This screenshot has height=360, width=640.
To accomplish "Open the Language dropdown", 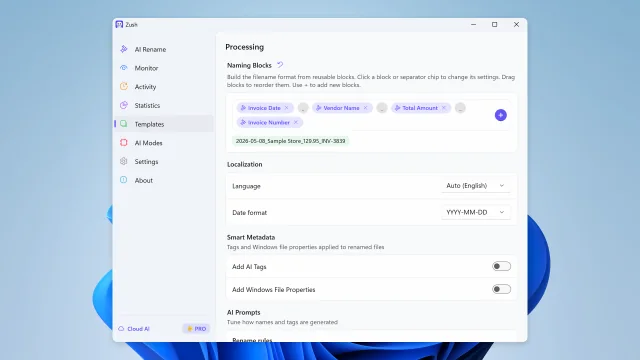I will [x=476, y=186].
